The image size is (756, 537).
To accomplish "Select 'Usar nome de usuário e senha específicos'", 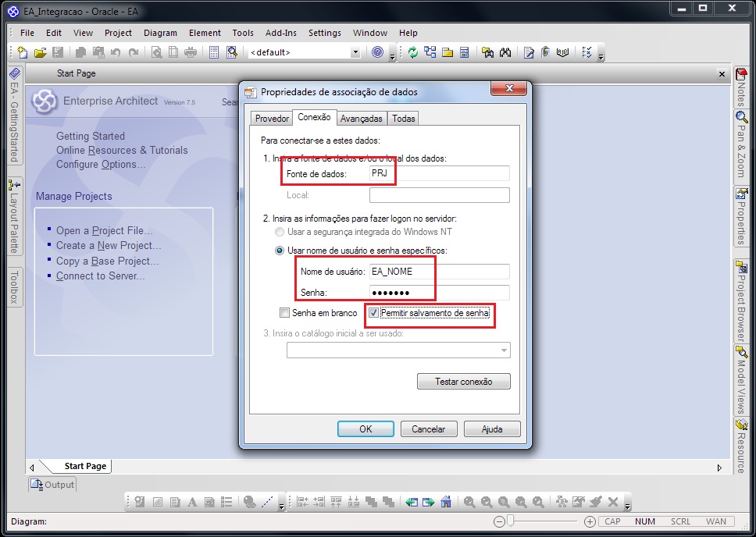I will pyautogui.click(x=279, y=251).
